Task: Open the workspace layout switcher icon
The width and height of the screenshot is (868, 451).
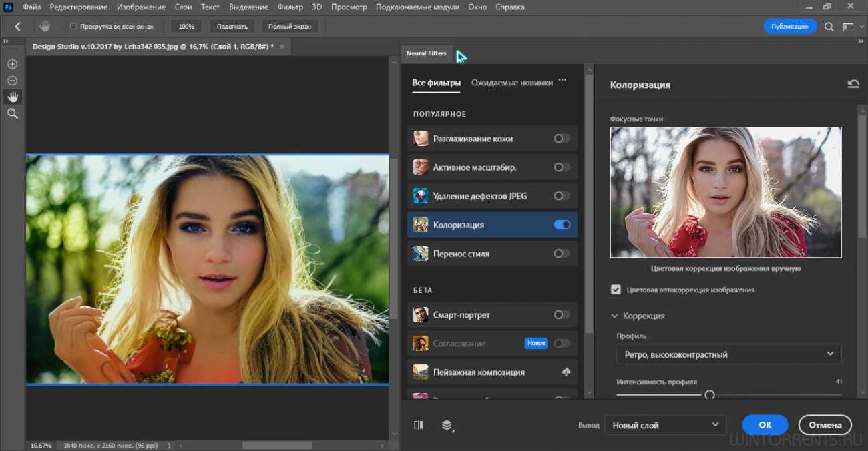Action: coord(848,27)
